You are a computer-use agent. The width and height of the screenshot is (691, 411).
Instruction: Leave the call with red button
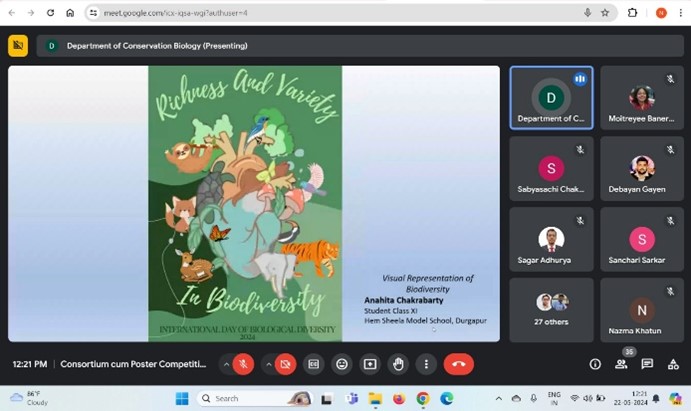coord(458,364)
